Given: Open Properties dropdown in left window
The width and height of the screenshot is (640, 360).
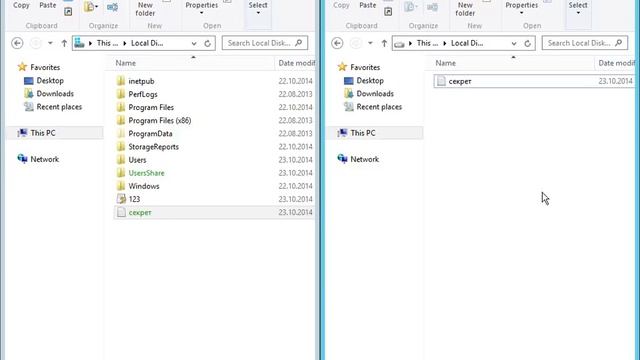Looking at the screenshot, I should 202,9.
